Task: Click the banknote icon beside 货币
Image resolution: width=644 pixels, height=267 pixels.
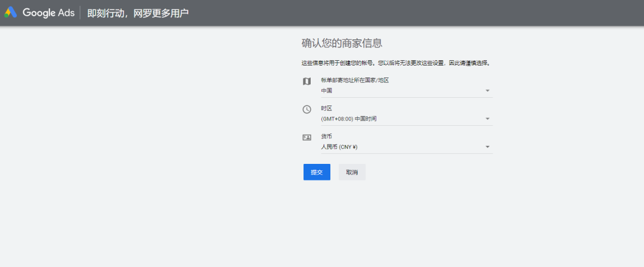Action: (307, 138)
